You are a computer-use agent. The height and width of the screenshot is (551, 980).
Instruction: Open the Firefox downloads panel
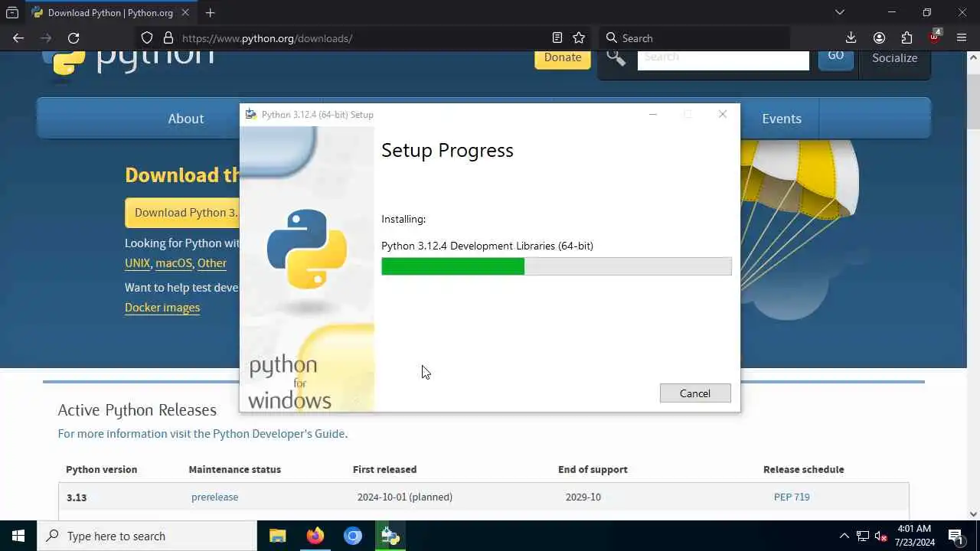[x=851, y=38]
